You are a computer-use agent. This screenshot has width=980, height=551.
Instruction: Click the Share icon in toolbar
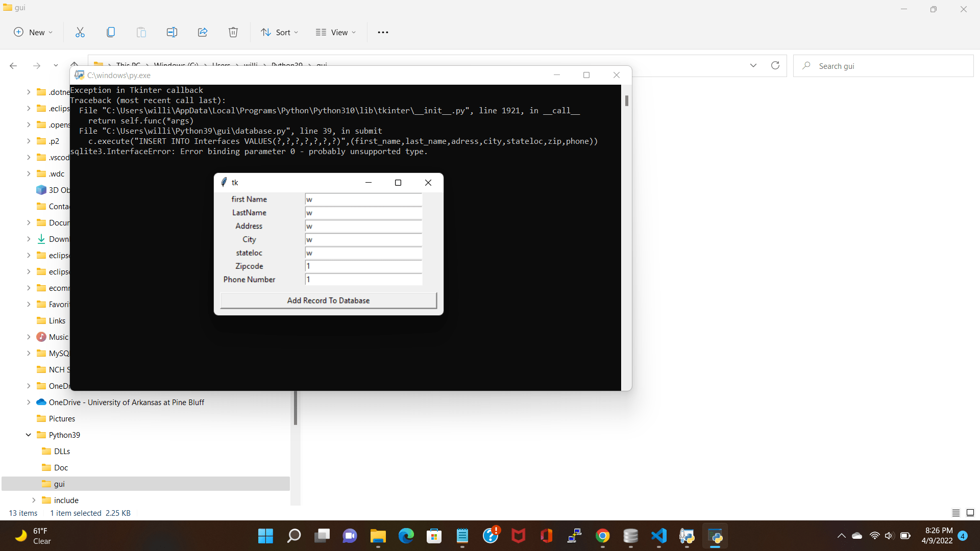point(203,32)
